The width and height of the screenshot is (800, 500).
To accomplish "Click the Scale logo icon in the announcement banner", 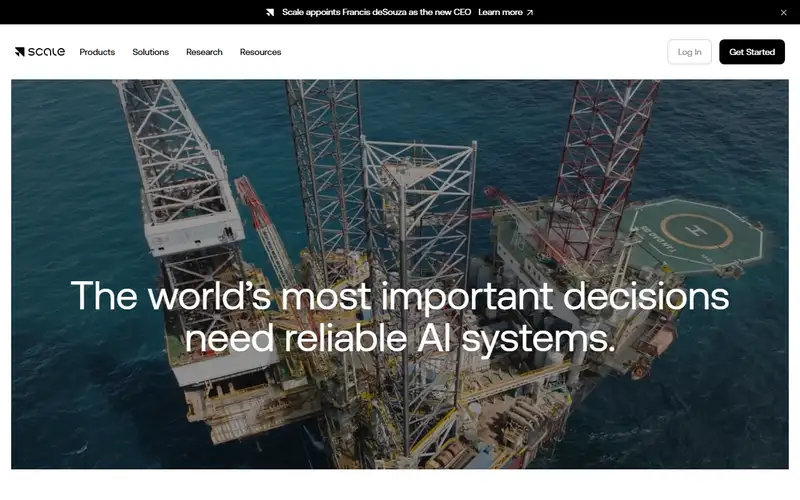I will point(270,12).
